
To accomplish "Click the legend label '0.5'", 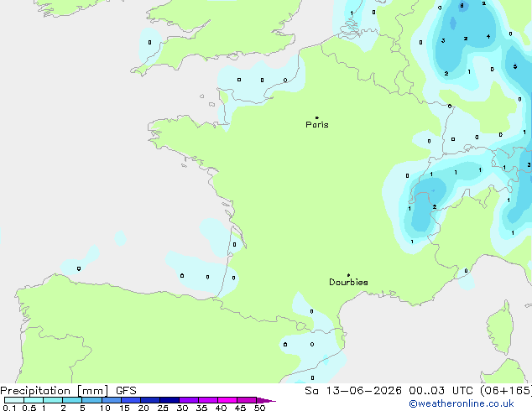I will (29, 408).
